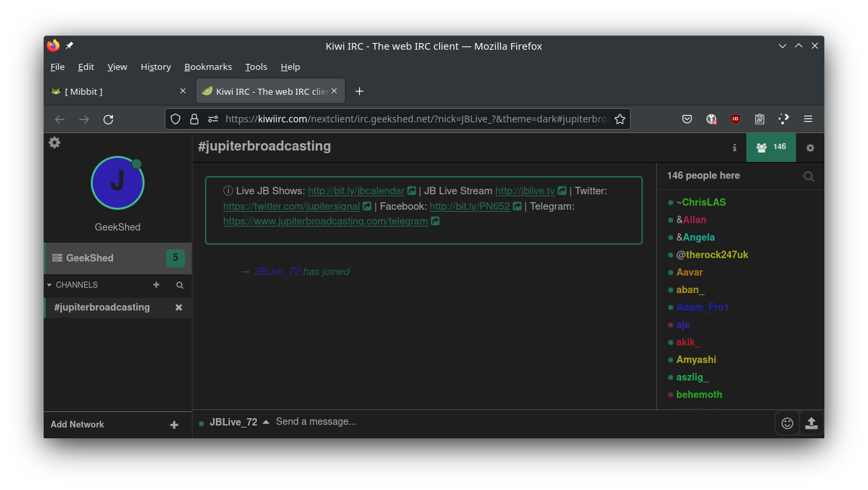This screenshot has height=490, width=868.
Task: Preview the PN652 link with its icon
Action: click(x=517, y=206)
